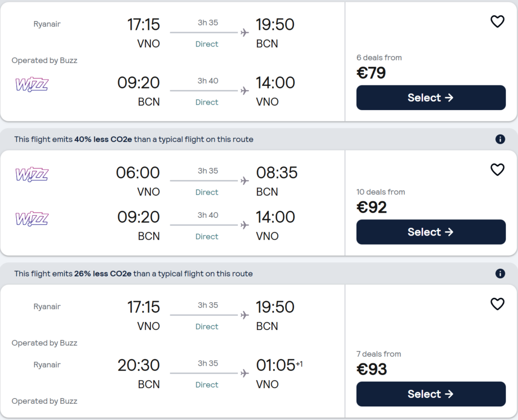Toggle the heart on the €93 flight option
This screenshot has height=420, width=518.
[497, 304]
